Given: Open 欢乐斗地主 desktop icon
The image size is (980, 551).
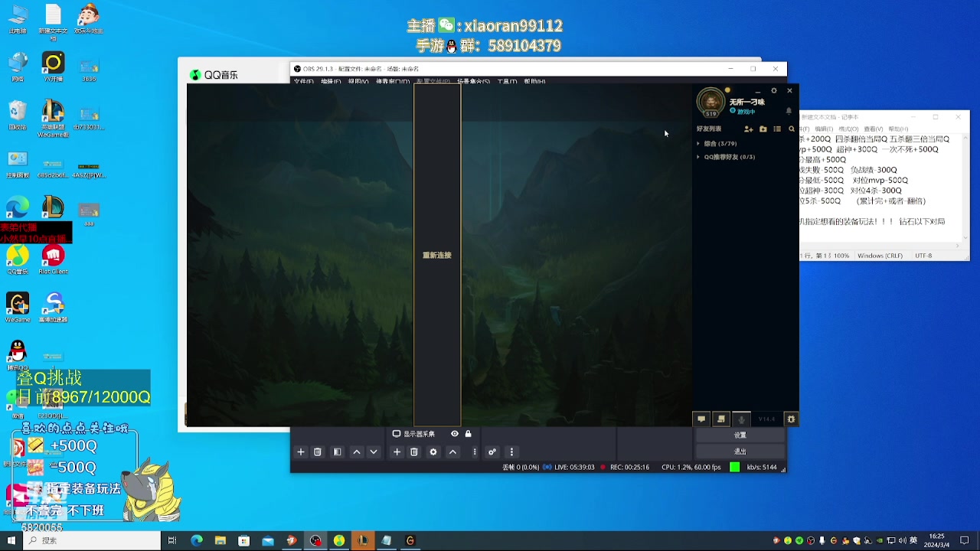Looking at the screenshot, I should coord(89,19).
